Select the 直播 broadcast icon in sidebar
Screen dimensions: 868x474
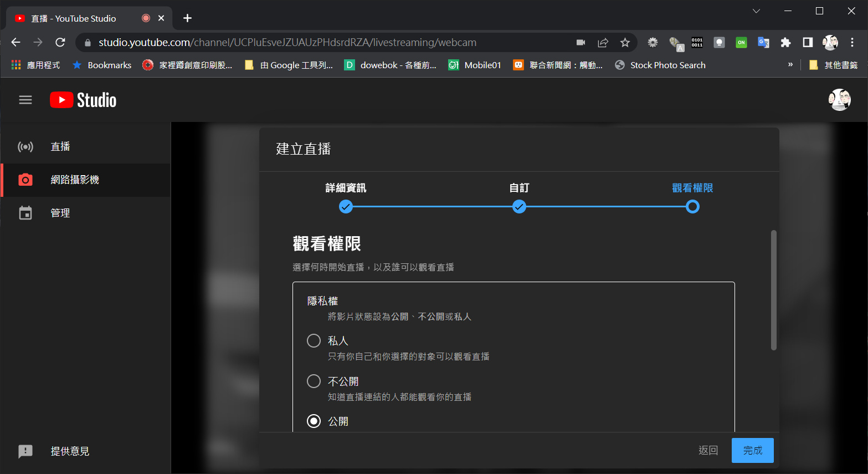(26, 146)
